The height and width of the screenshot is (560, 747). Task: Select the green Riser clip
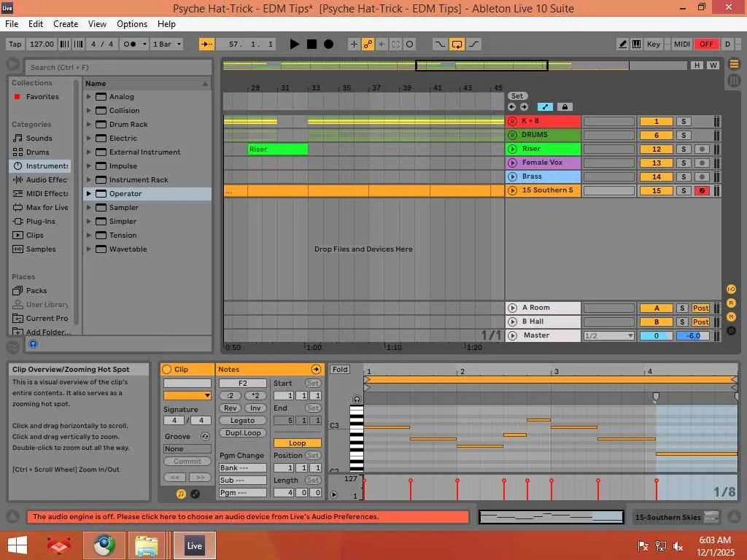(278, 149)
